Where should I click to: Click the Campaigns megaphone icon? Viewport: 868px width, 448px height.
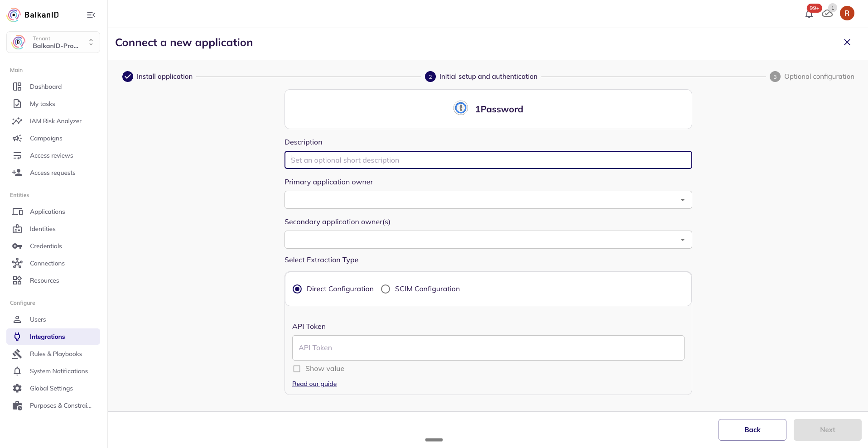click(17, 138)
